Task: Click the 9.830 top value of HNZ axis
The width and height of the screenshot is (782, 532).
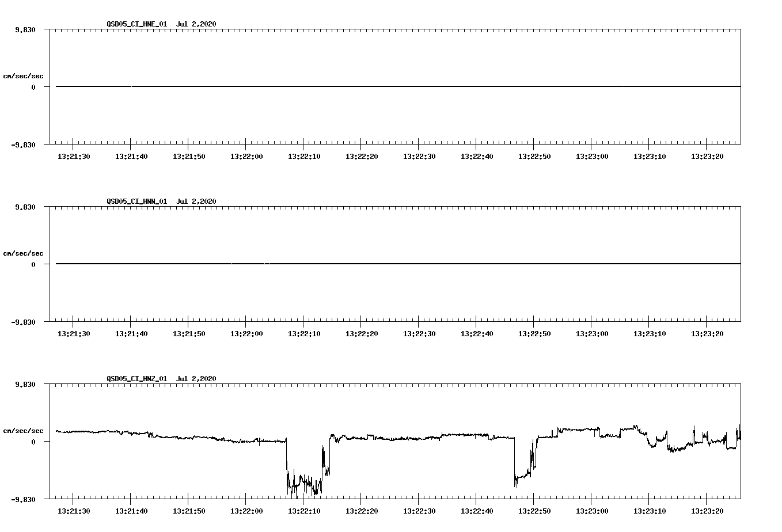Action: click(25, 385)
